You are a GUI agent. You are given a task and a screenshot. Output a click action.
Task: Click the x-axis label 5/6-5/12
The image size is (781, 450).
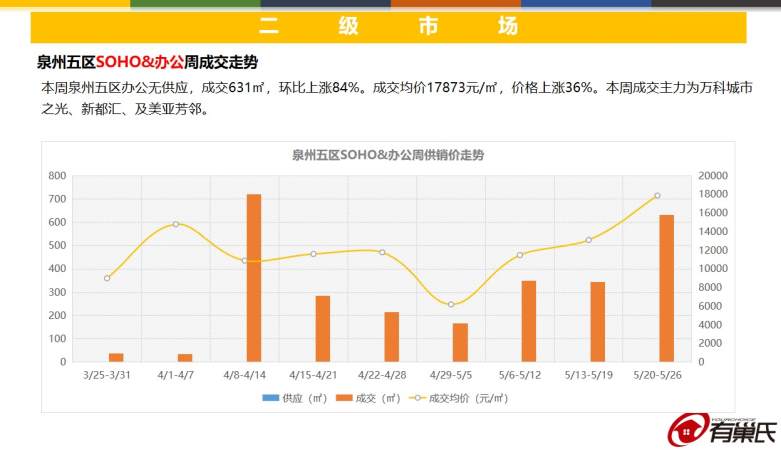pyautogui.click(x=520, y=375)
